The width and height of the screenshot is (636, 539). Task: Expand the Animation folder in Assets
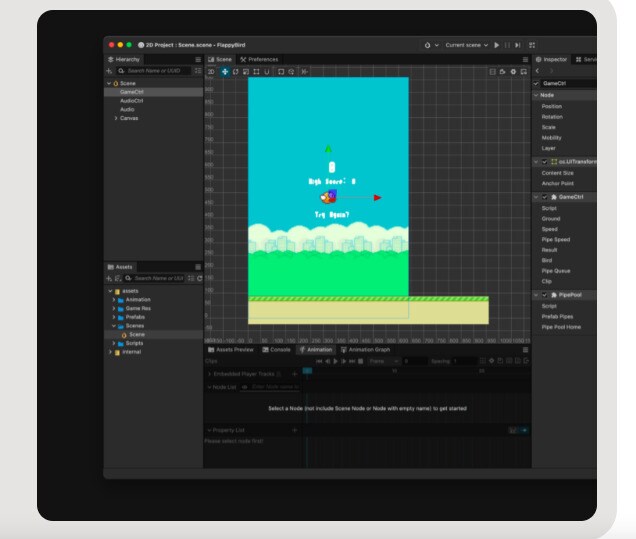point(114,299)
